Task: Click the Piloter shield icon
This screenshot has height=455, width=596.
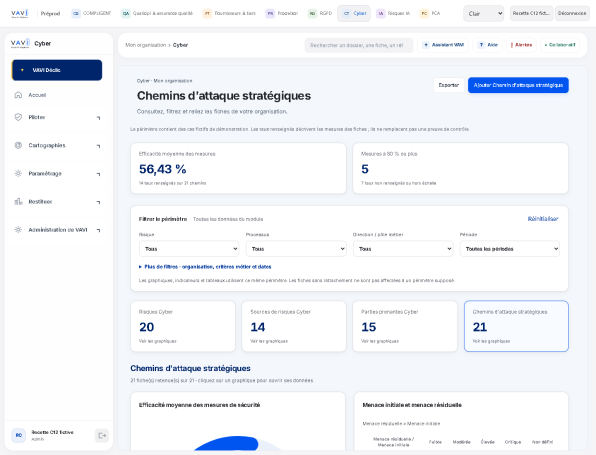Action: pyautogui.click(x=18, y=117)
